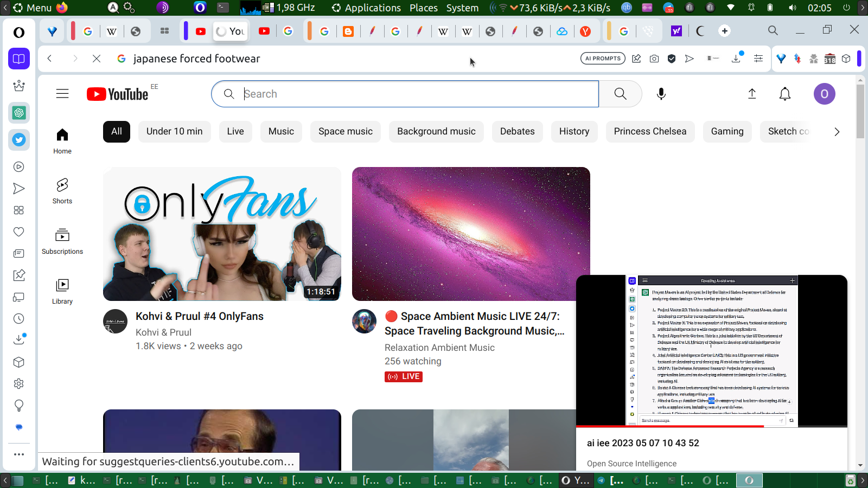Seek on the miniplayer red progress bar
The height and width of the screenshot is (488, 868).
(712, 426)
